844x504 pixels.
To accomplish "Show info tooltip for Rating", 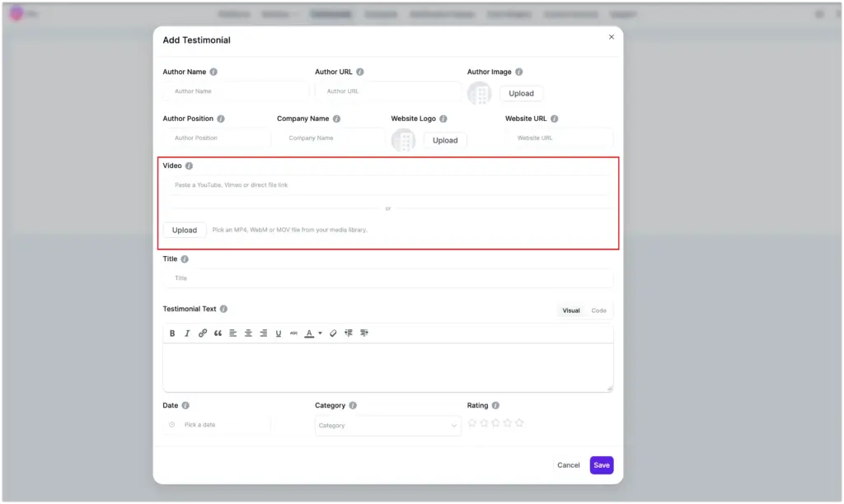I will 495,405.
